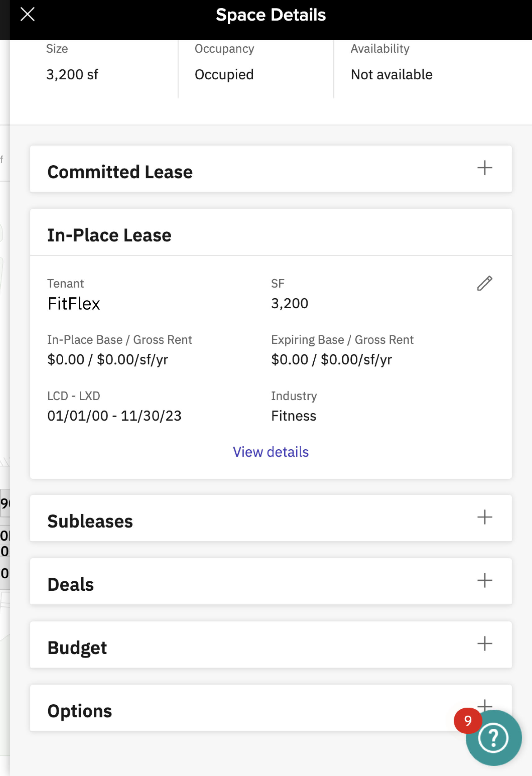Close the Space Details panel
Image resolution: width=532 pixels, height=776 pixels.
coord(27,15)
